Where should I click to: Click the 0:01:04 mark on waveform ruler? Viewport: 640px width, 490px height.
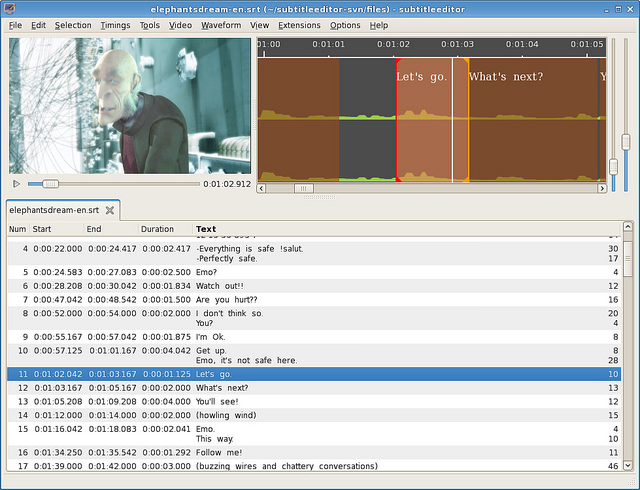522,45
